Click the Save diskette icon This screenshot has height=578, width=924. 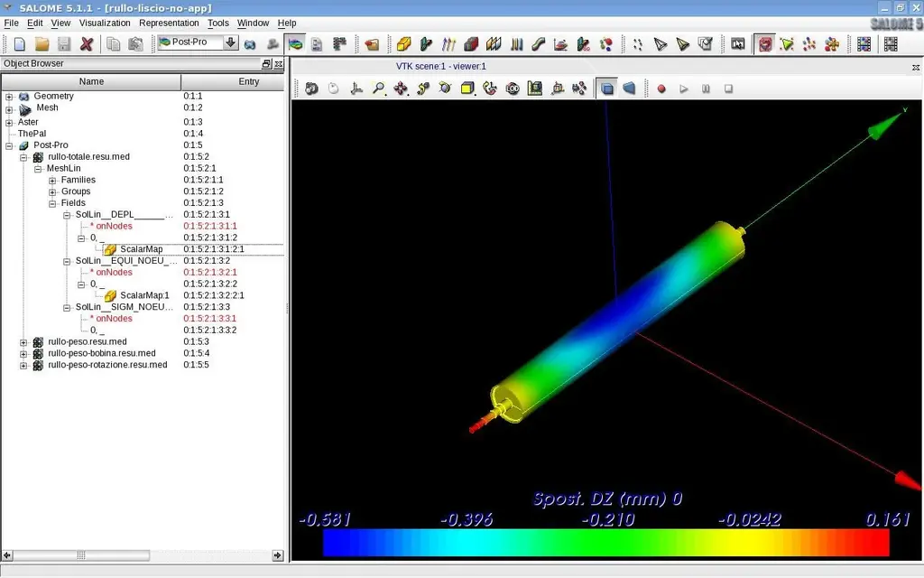tap(64, 43)
